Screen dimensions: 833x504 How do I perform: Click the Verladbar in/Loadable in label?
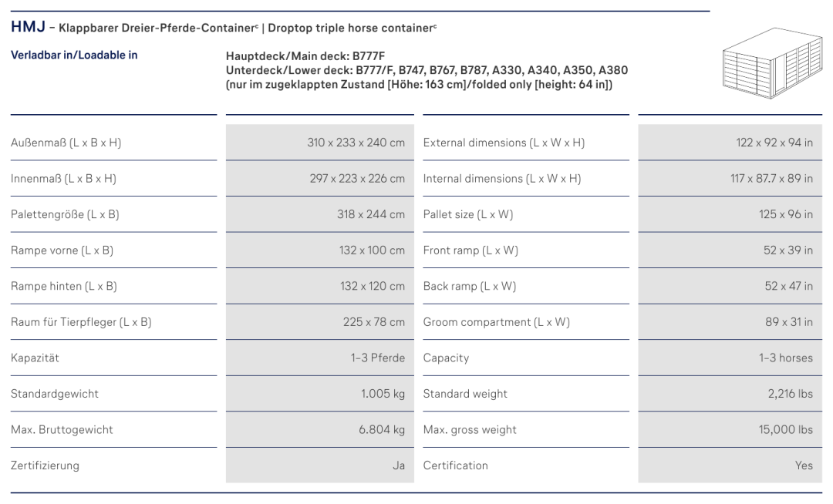coord(74,55)
